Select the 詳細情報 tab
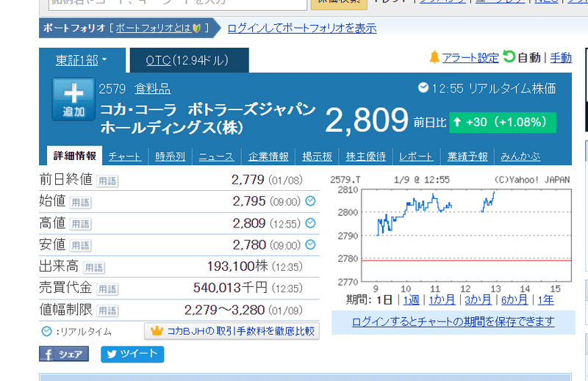Image resolution: width=588 pixels, height=381 pixels. [x=75, y=156]
